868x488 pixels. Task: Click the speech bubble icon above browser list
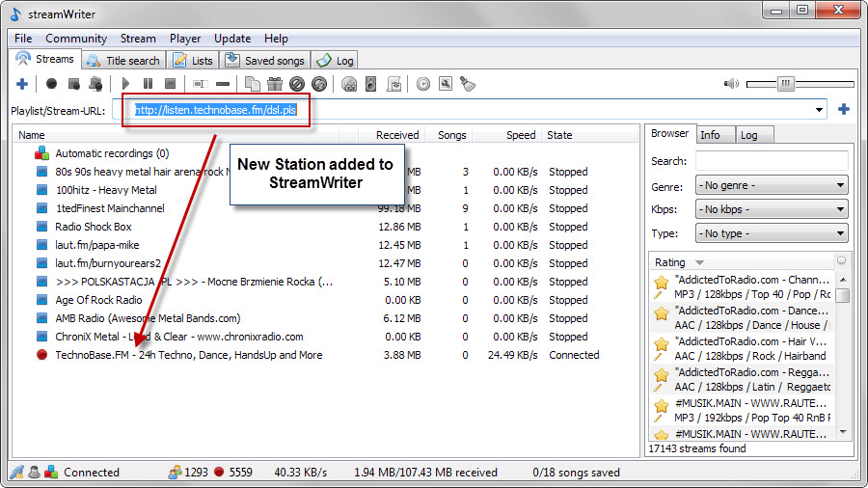[841, 260]
